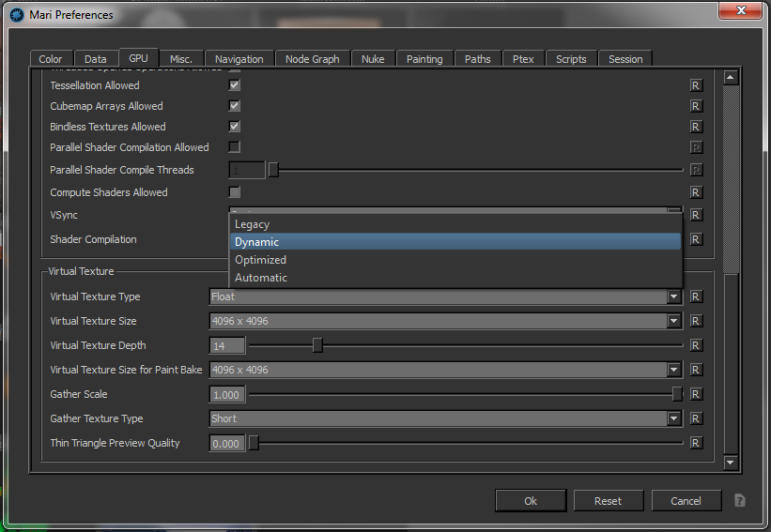Click the Virtual Texture Depth value field

click(227, 346)
